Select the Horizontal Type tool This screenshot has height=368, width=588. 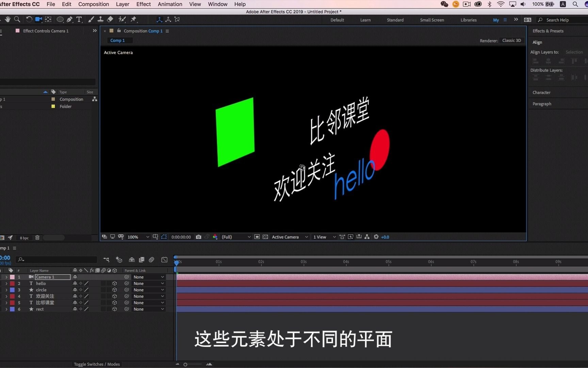[x=79, y=19]
